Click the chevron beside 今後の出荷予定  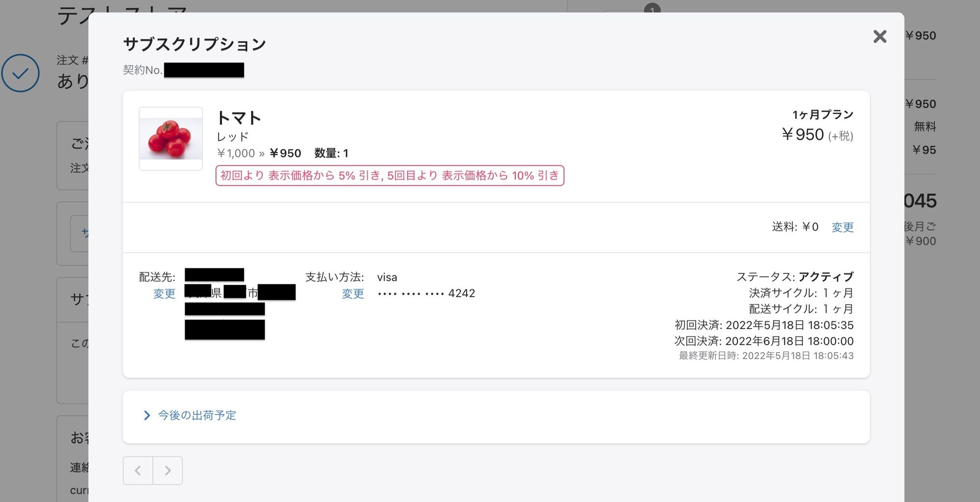click(x=147, y=415)
